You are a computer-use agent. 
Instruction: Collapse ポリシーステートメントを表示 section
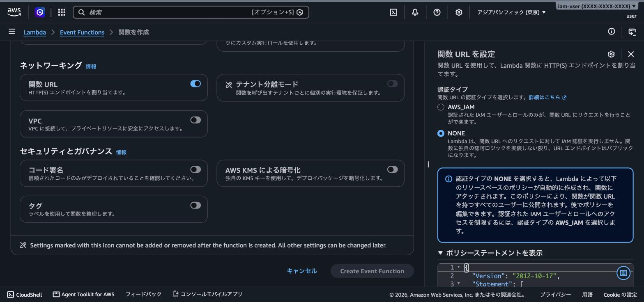490,253
